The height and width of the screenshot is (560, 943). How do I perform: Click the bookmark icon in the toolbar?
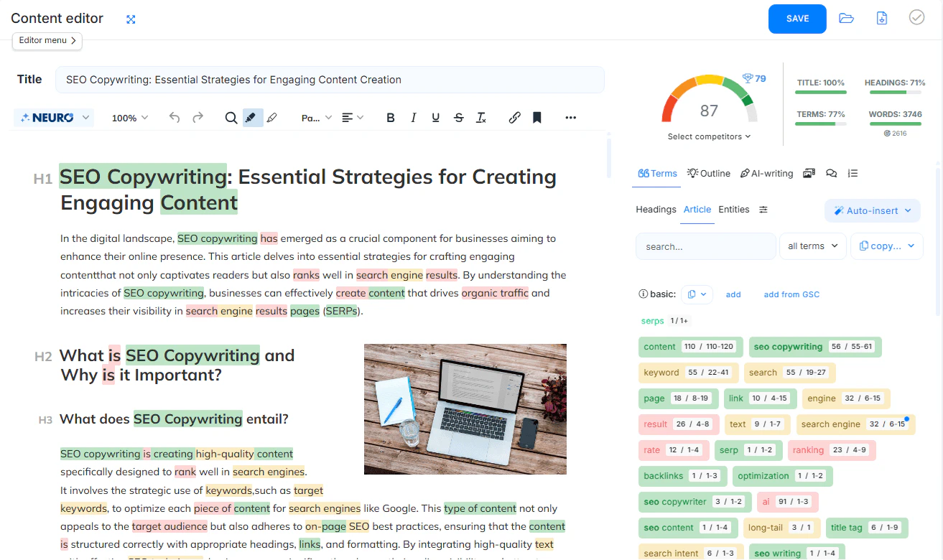click(x=536, y=117)
